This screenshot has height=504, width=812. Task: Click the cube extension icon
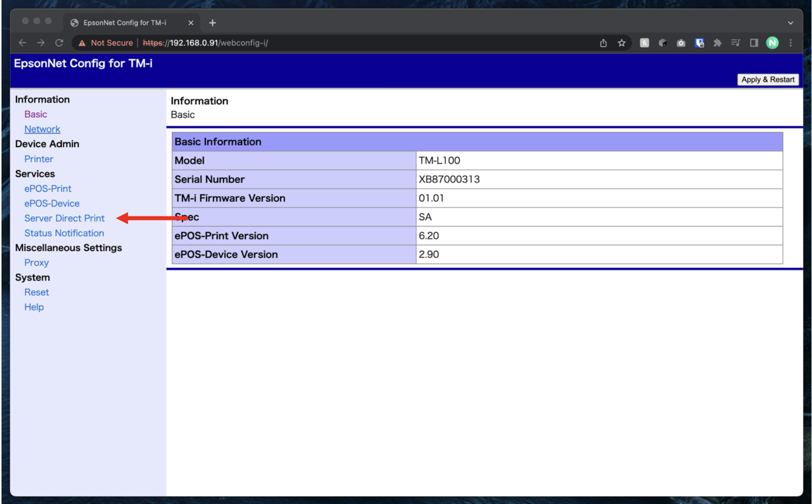coord(663,43)
